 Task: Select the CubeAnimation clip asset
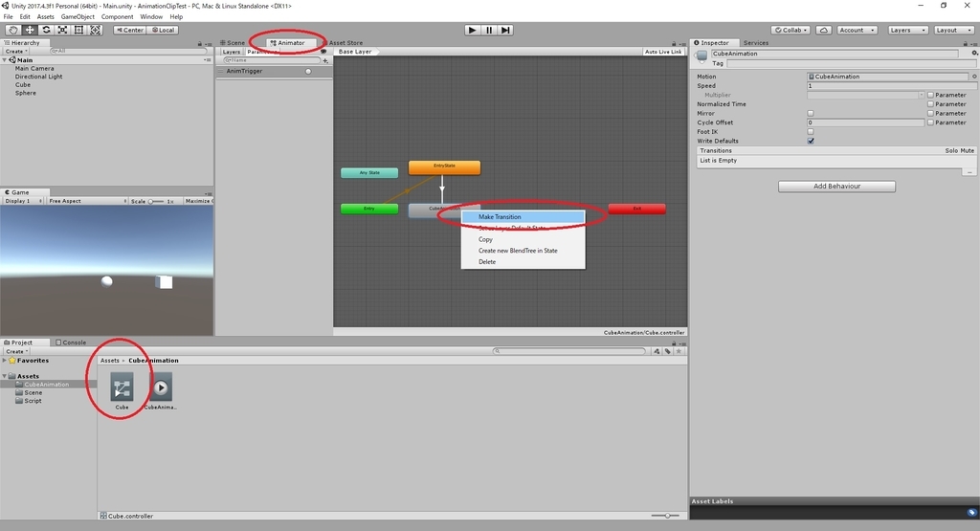point(161,391)
